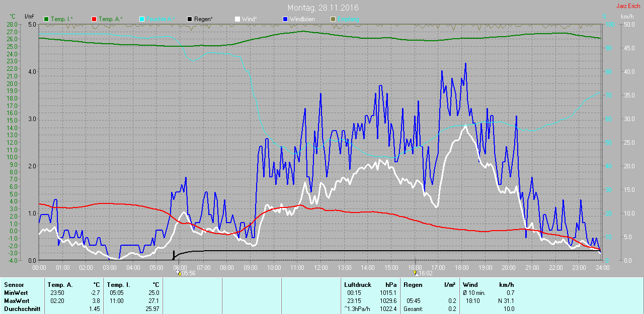This screenshot has height=314, width=644.
Task: Click the 'Sensor' row header in the table
Action: point(14,285)
